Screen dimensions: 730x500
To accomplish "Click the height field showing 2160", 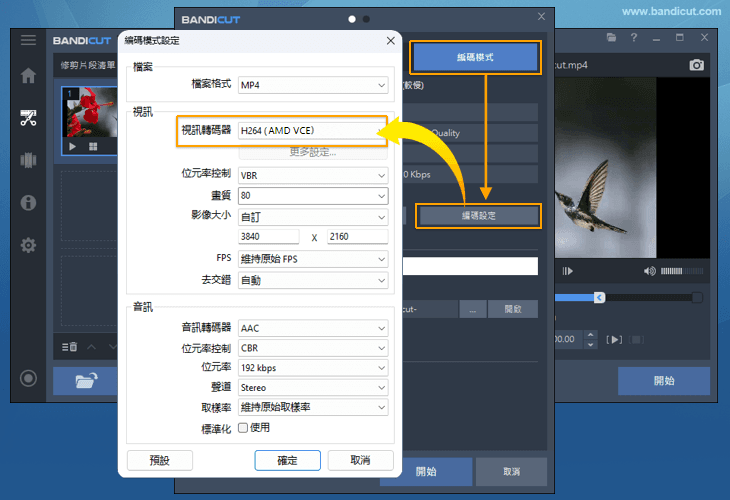I will click(358, 236).
